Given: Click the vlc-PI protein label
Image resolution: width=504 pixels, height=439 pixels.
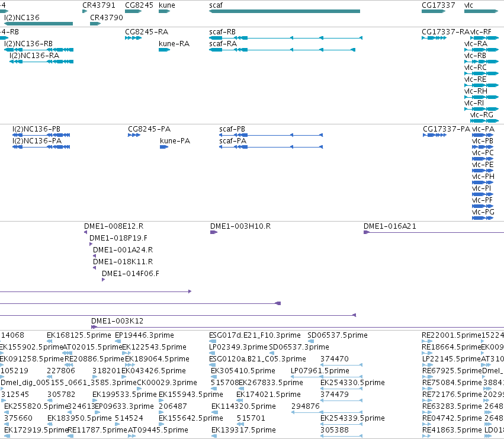Looking at the screenshot, I should (481, 188).
